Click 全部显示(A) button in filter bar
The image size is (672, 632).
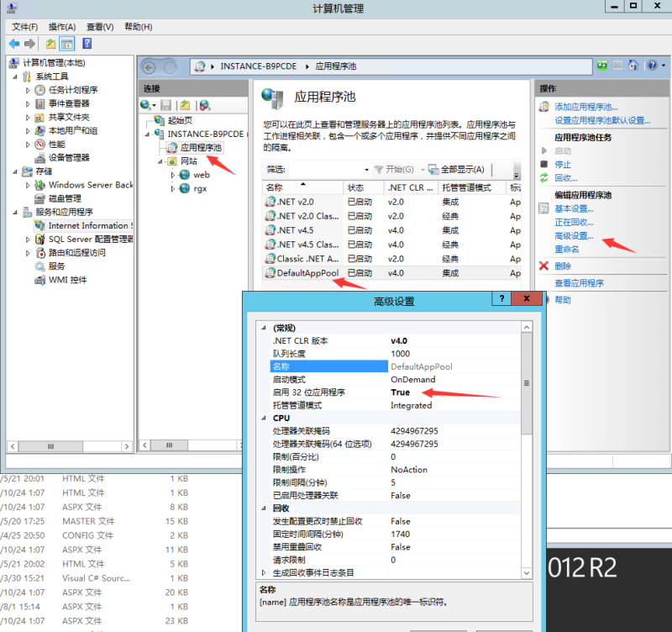[x=456, y=170]
